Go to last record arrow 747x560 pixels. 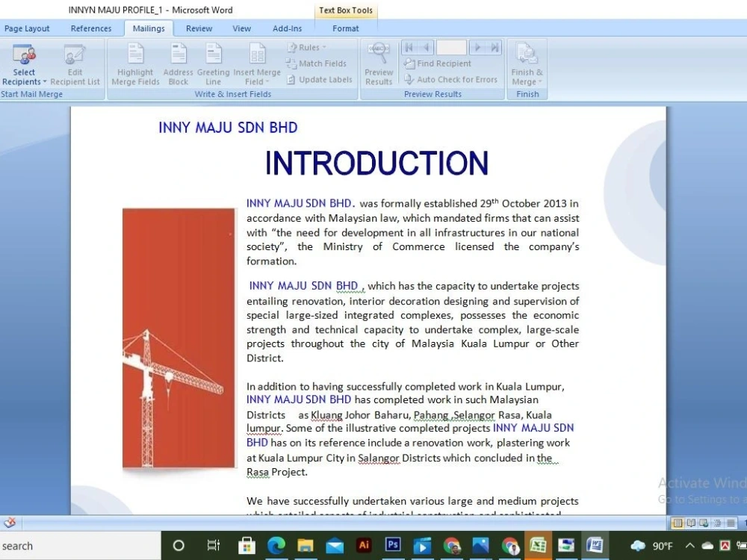coord(495,47)
